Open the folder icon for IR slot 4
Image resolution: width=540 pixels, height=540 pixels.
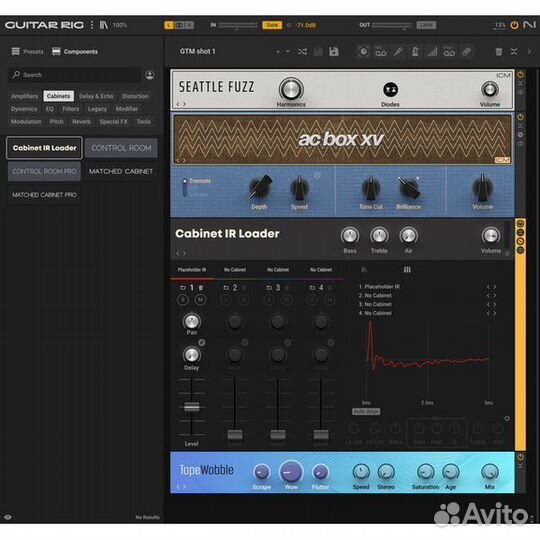click(312, 288)
